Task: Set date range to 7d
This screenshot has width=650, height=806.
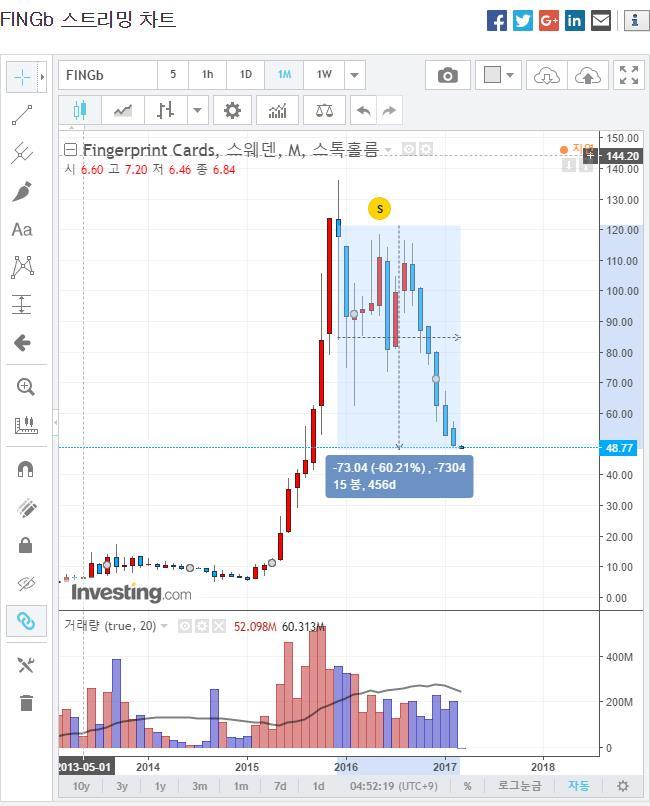Action: [280, 786]
